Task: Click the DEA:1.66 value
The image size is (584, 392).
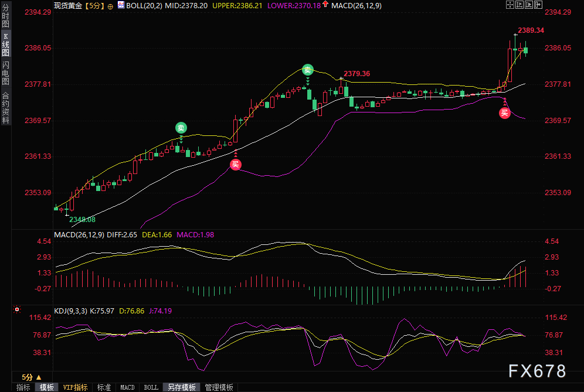Action: 157,235
